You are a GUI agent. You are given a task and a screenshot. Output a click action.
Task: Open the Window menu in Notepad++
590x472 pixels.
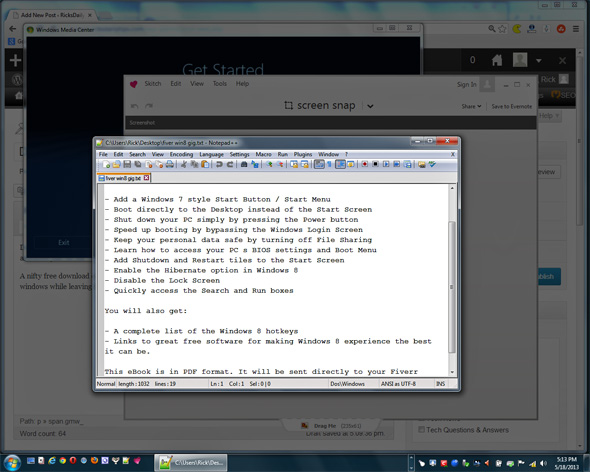[328, 154]
